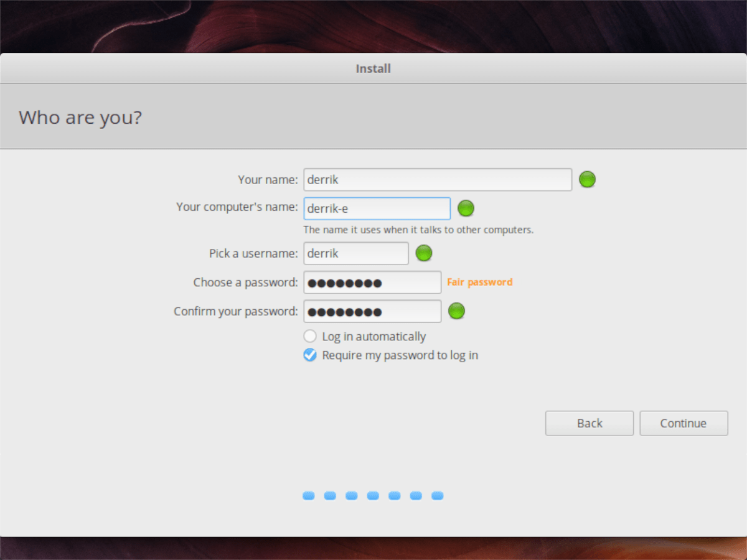Click the 'Choose a password:' label
The image size is (747, 560).
246,282
